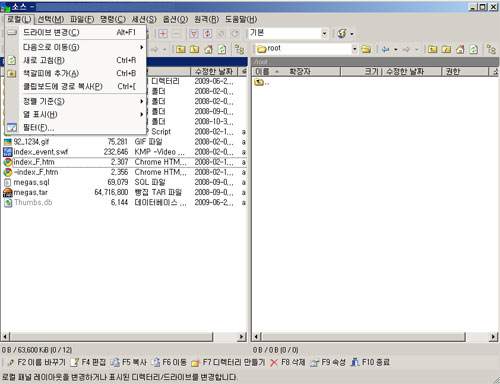Click F6 이동 move button
The height and width of the screenshot is (384, 500).
click(169, 362)
